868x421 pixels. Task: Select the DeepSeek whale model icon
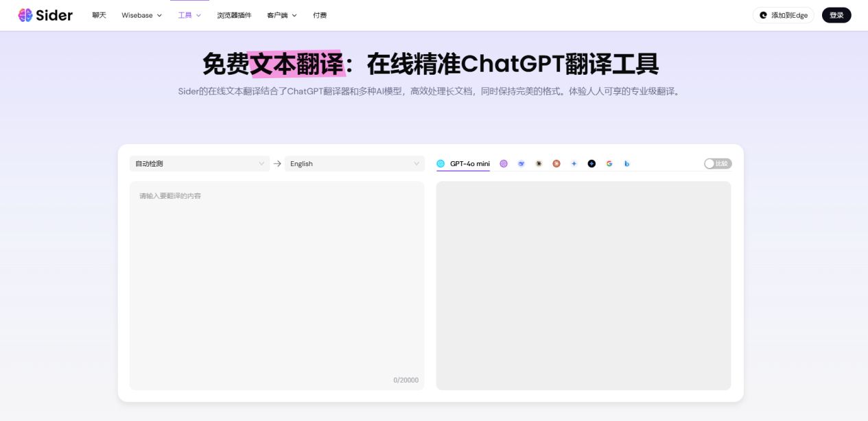521,164
